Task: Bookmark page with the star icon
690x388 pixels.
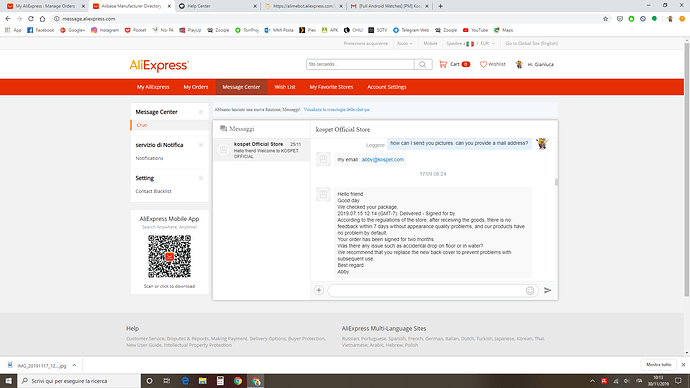Action: point(606,19)
